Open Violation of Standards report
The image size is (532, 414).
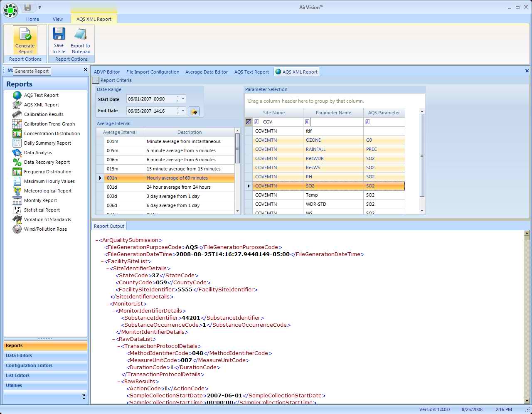tap(47, 219)
